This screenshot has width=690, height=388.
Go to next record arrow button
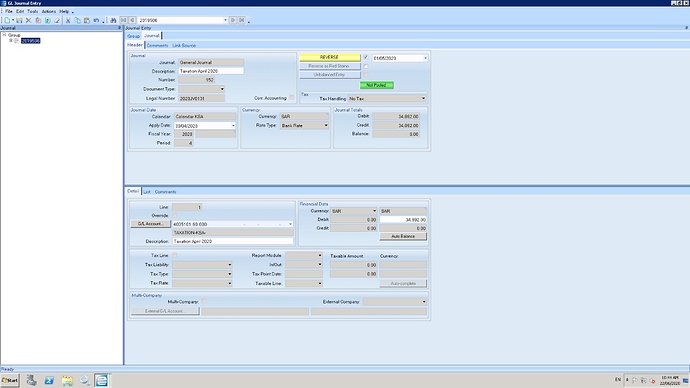point(233,20)
